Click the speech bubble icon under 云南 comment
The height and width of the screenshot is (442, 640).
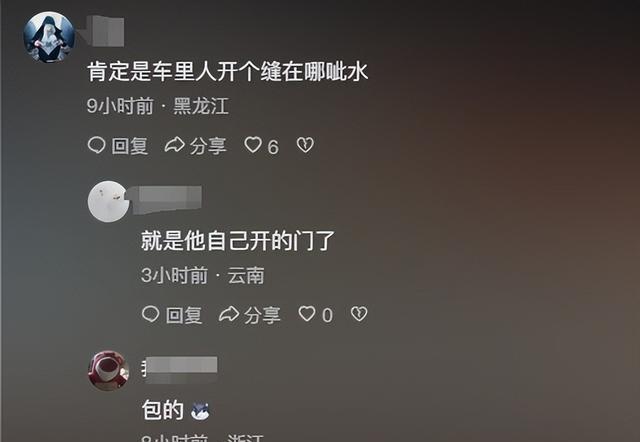[x=150, y=314]
